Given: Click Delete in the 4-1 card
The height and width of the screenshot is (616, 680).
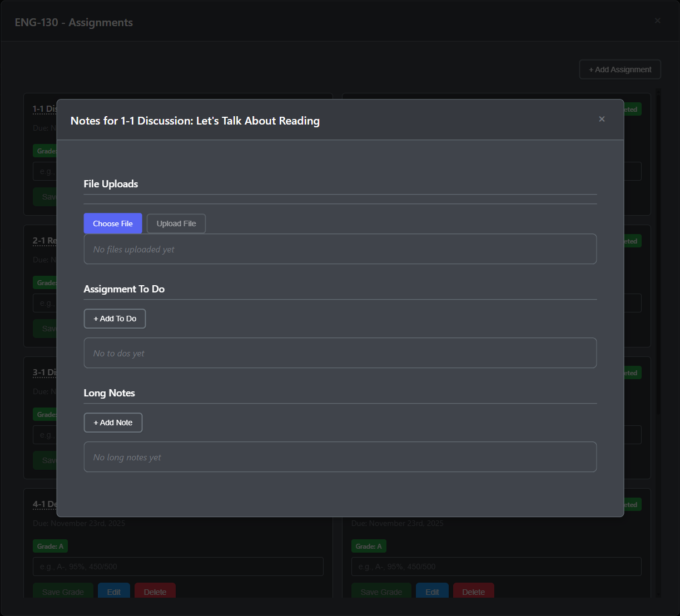Looking at the screenshot, I should coord(155,592).
